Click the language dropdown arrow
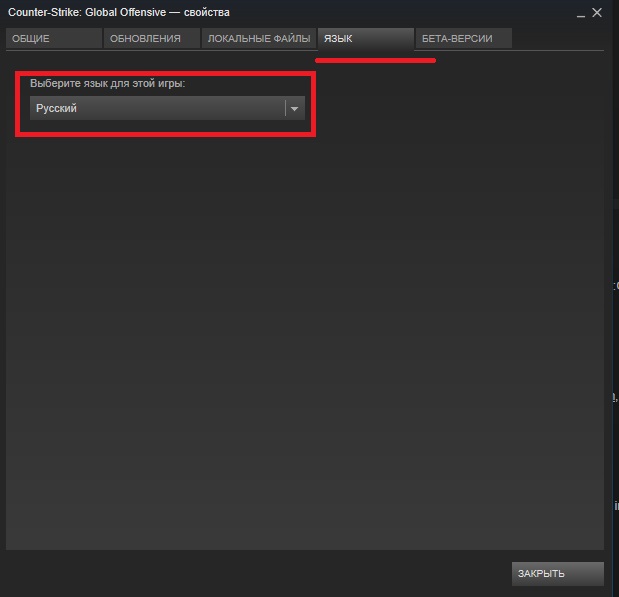 click(294, 108)
